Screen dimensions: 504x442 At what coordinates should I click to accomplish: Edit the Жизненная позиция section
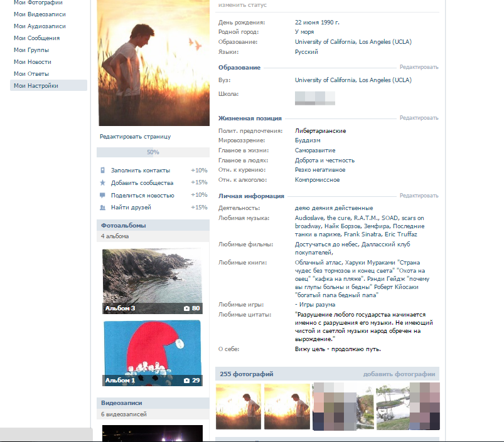click(419, 118)
